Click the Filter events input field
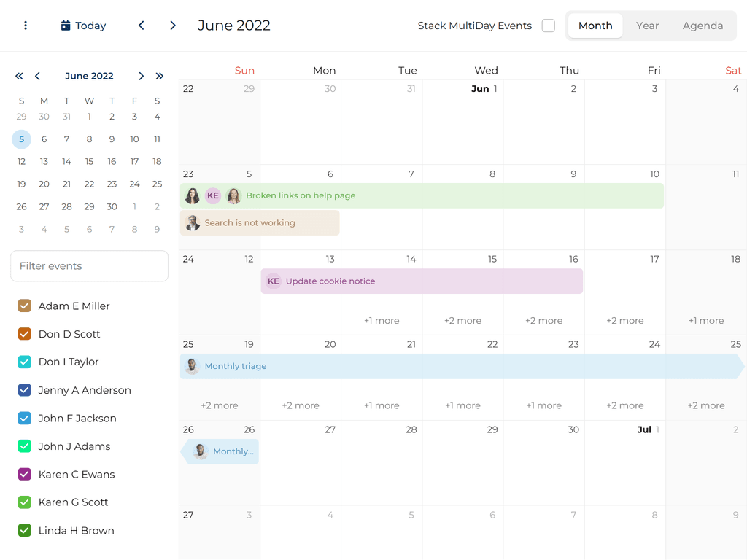747x560 pixels. coord(89,266)
